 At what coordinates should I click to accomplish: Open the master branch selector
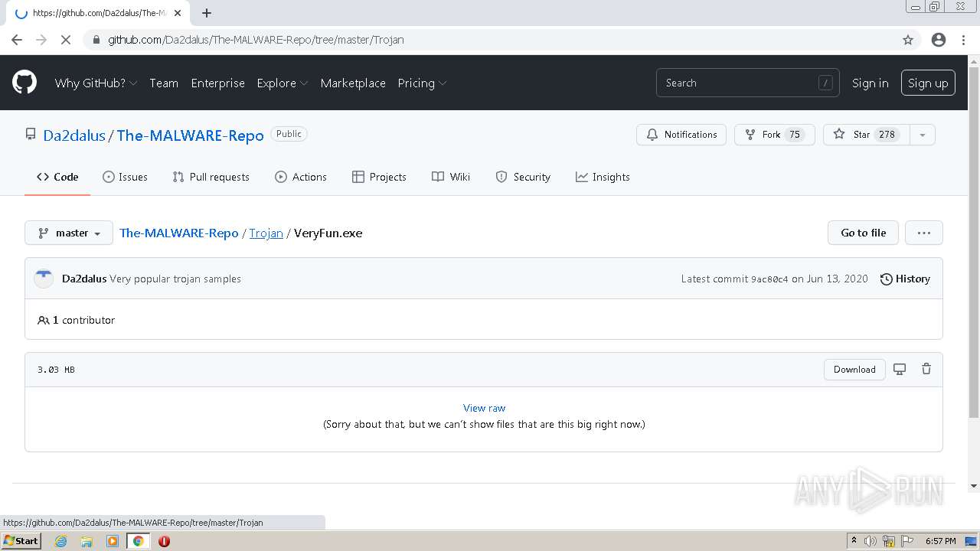pos(69,233)
